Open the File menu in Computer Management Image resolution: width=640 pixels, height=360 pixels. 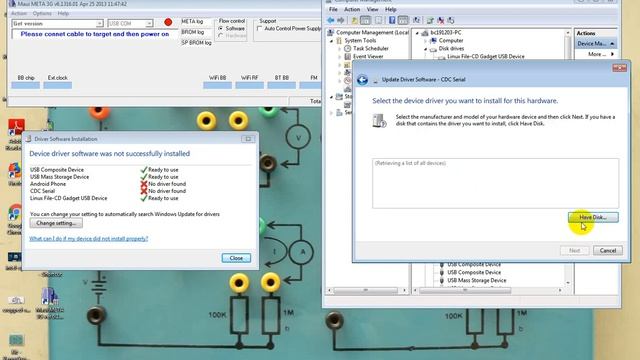tap(333, 9)
